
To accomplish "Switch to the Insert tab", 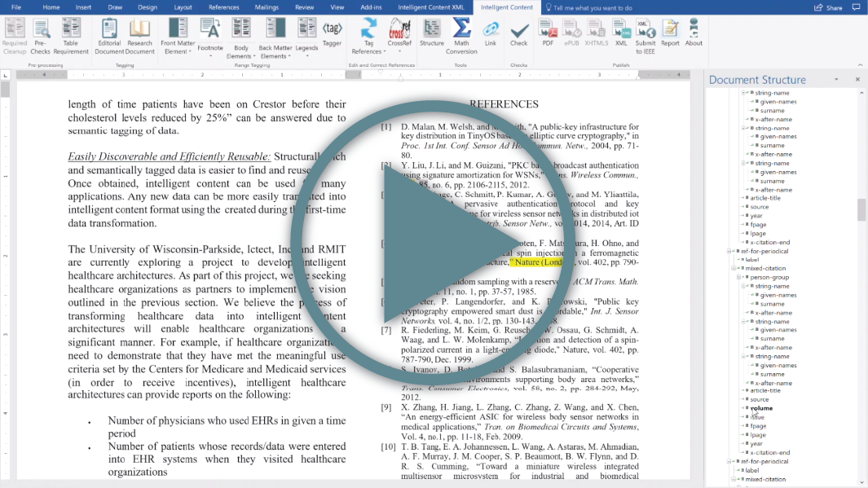I will click(84, 7).
